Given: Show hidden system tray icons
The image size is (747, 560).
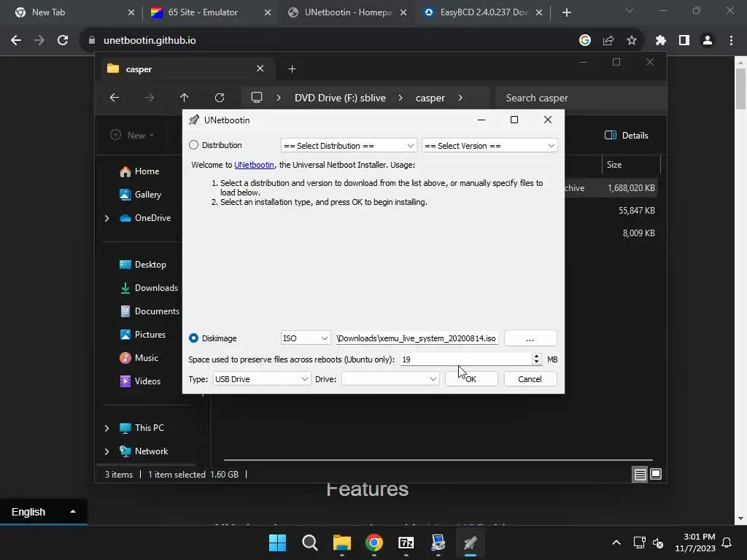Looking at the screenshot, I should click(616, 542).
